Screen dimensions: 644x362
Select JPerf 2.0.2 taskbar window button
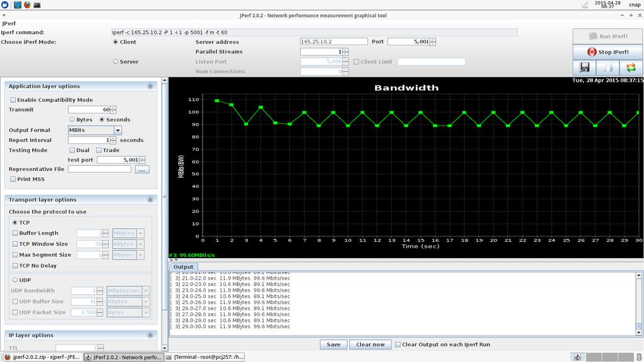pos(124,357)
